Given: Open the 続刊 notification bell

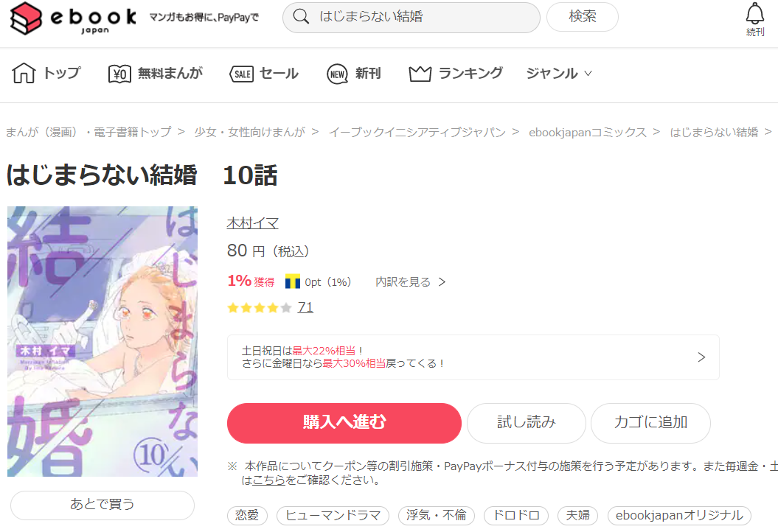Looking at the screenshot, I should tap(754, 19).
